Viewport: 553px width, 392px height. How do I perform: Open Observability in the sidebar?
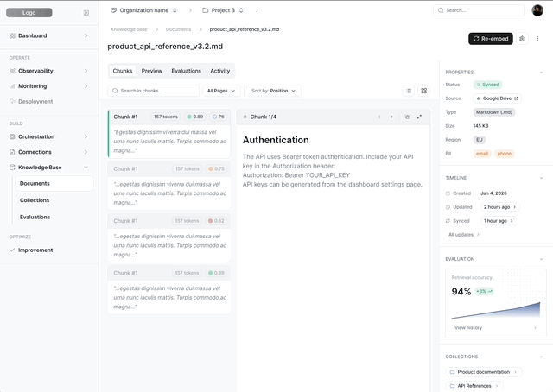(49, 71)
